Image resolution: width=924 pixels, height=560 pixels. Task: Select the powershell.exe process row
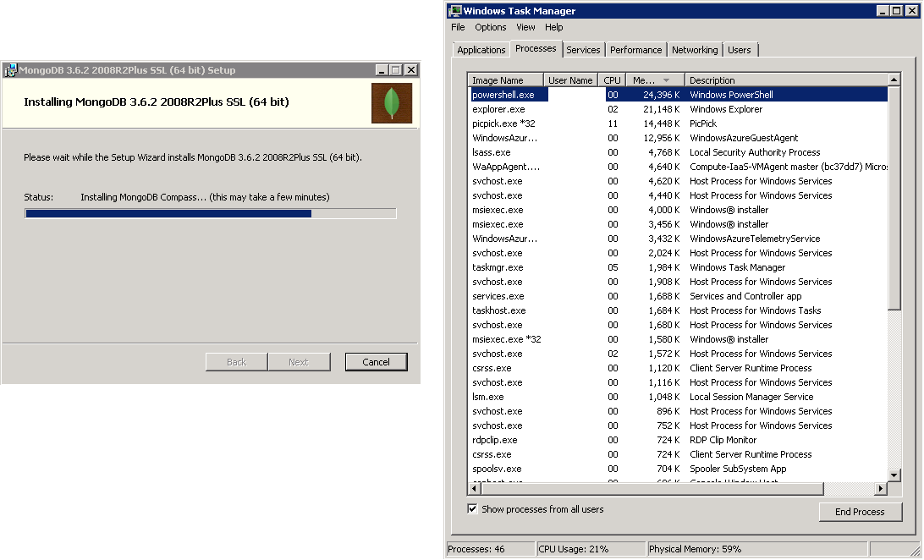point(678,95)
